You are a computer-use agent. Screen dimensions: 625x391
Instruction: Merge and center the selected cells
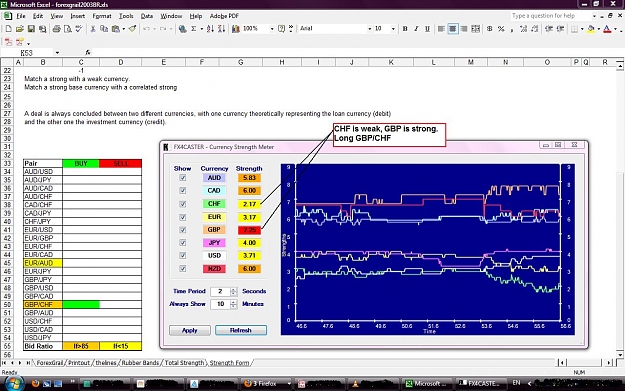point(476,29)
